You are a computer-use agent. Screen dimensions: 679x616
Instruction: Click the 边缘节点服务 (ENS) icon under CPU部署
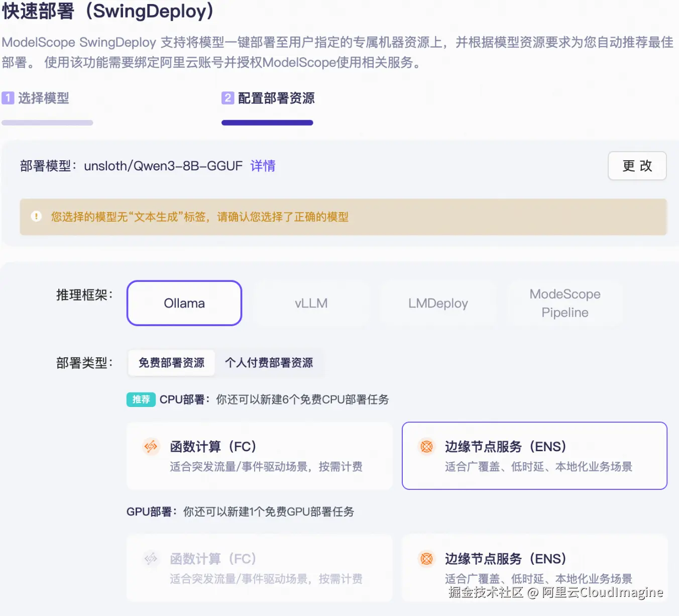(x=426, y=446)
